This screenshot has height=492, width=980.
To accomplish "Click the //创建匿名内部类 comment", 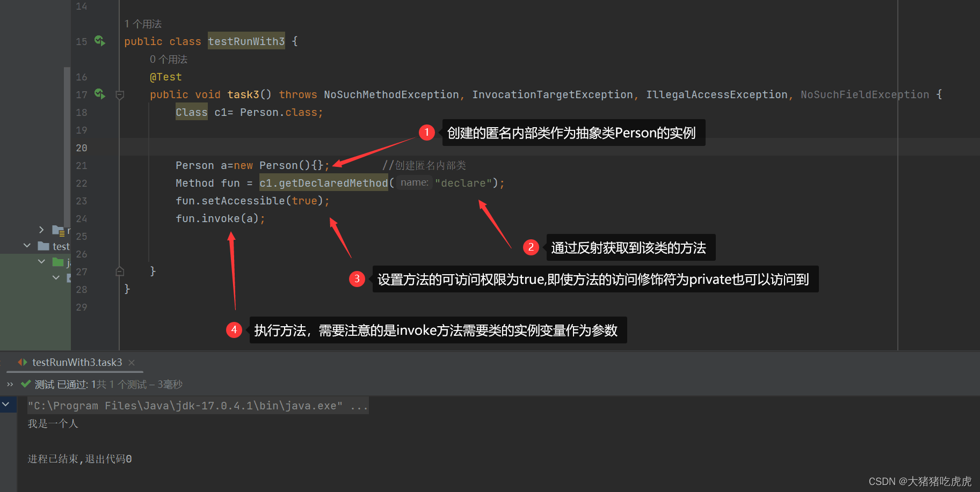I will (424, 165).
